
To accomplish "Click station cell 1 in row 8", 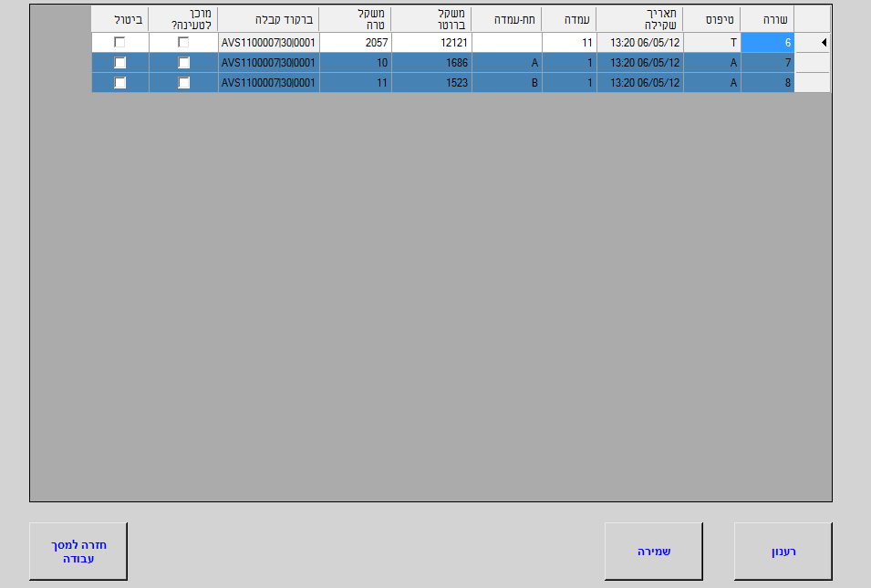I will tap(569, 83).
